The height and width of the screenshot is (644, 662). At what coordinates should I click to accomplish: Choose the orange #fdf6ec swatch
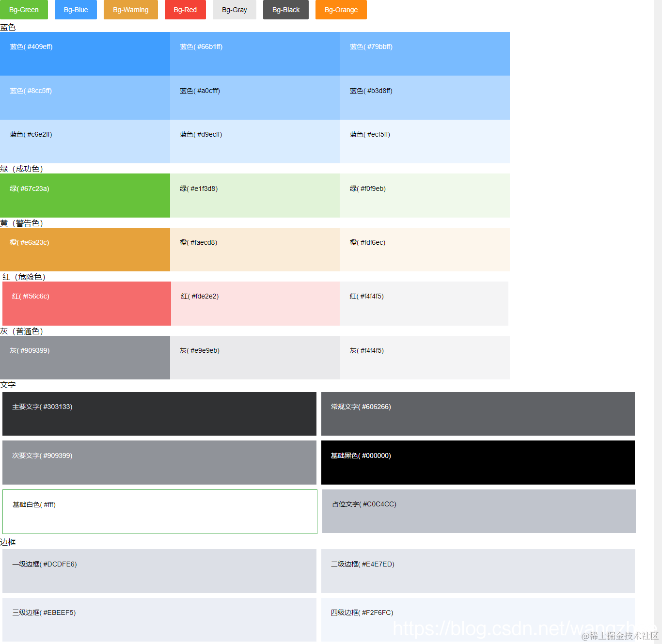[425, 250]
